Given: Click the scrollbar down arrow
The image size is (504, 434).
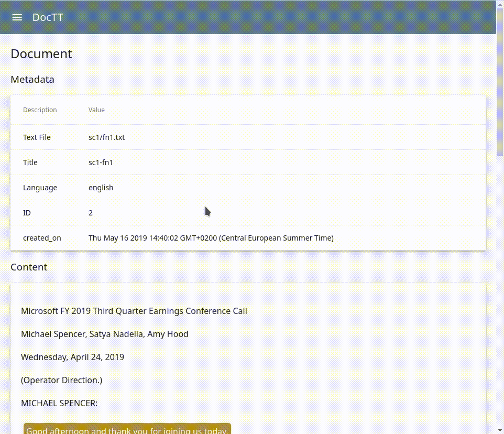Looking at the screenshot, I should click(x=500, y=430).
